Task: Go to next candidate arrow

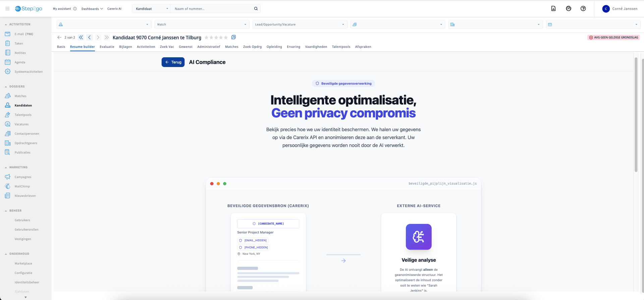Action: [98, 38]
